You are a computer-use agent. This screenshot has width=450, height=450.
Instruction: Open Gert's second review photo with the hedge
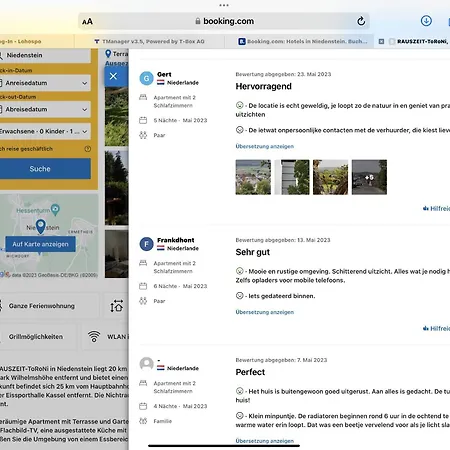click(x=292, y=177)
